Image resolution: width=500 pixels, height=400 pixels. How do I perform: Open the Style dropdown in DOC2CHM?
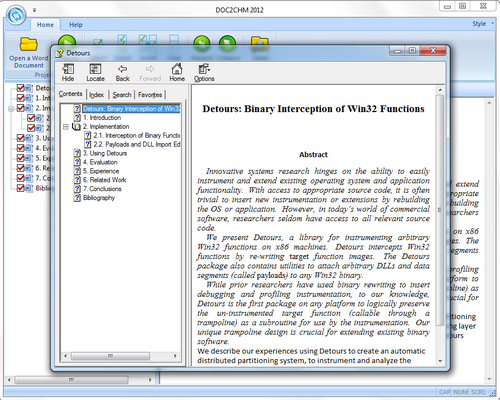click(x=483, y=24)
